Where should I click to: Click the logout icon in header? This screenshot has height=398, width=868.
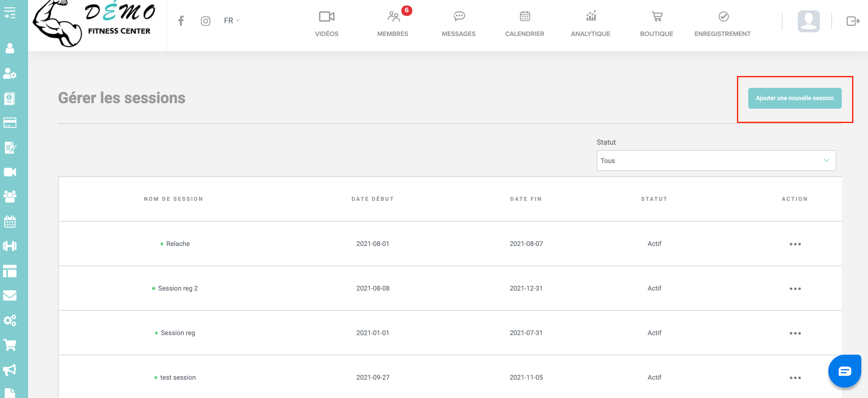852,21
